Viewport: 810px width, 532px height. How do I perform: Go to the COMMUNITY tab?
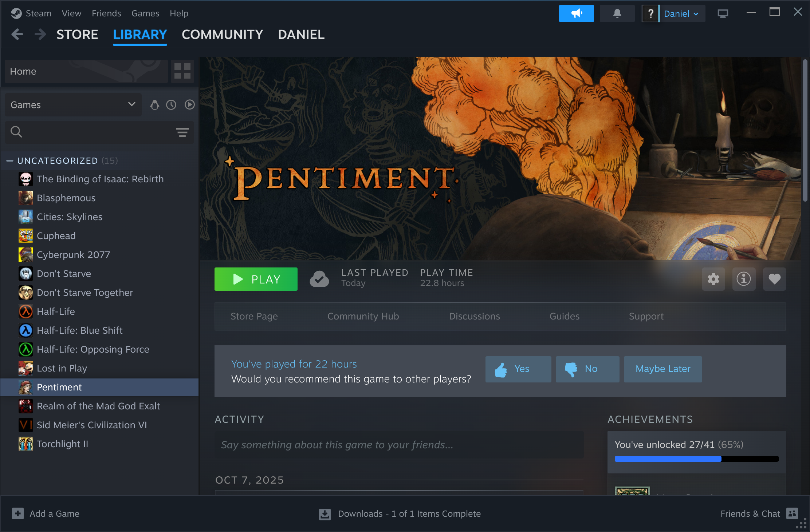(222, 35)
